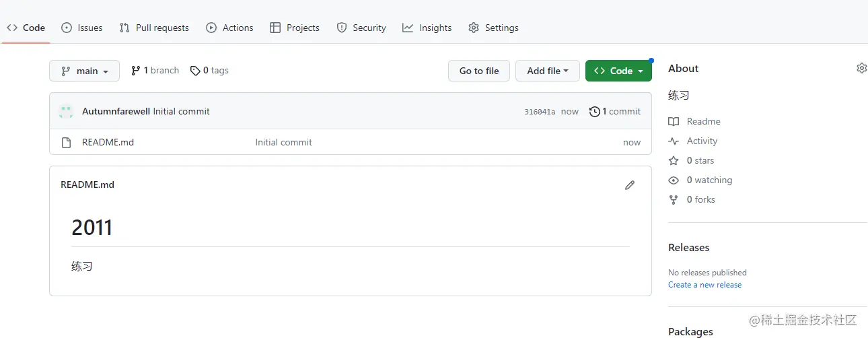Go to the Insights tab

click(x=427, y=28)
